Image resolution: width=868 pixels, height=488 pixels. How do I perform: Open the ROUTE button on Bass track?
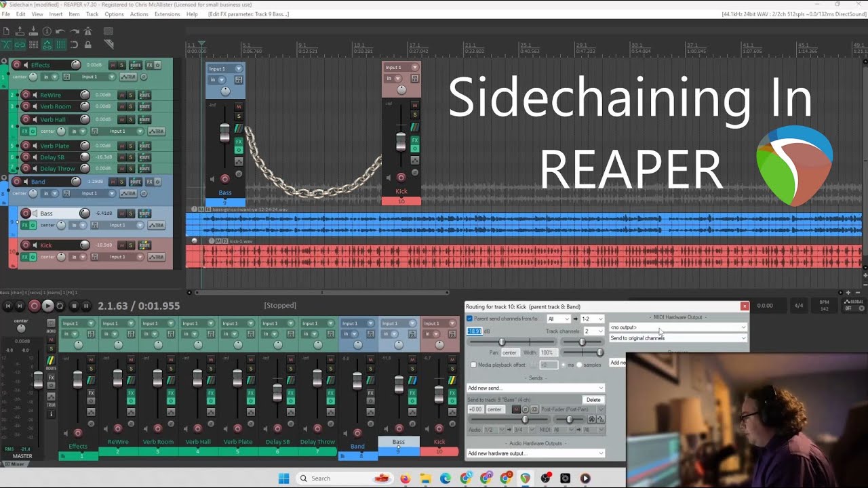click(144, 213)
